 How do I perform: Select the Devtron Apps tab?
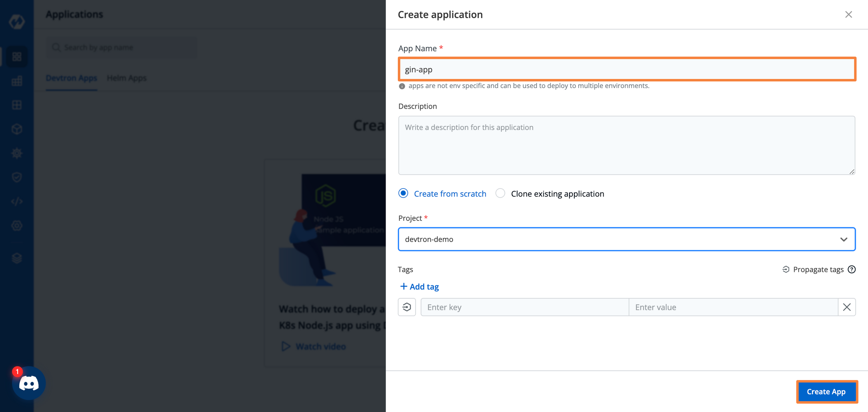coord(71,78)
